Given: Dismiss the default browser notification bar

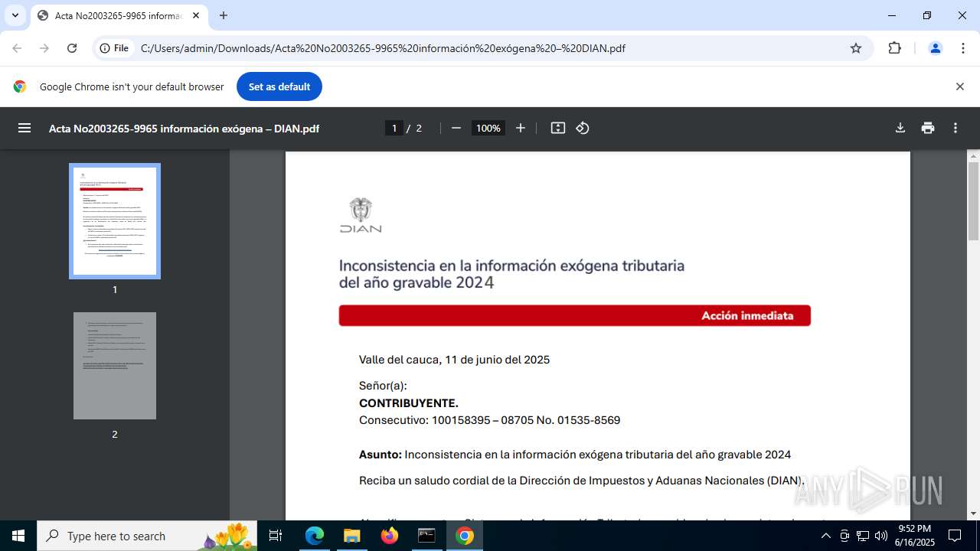Looking at the screenshot, I should (x=959, y=86).
